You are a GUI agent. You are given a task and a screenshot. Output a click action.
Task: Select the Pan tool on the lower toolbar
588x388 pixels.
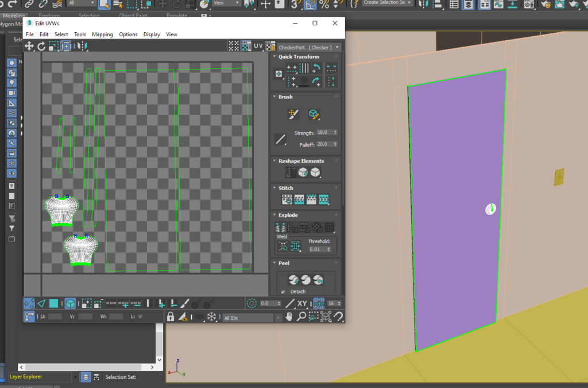coord(289,316)
